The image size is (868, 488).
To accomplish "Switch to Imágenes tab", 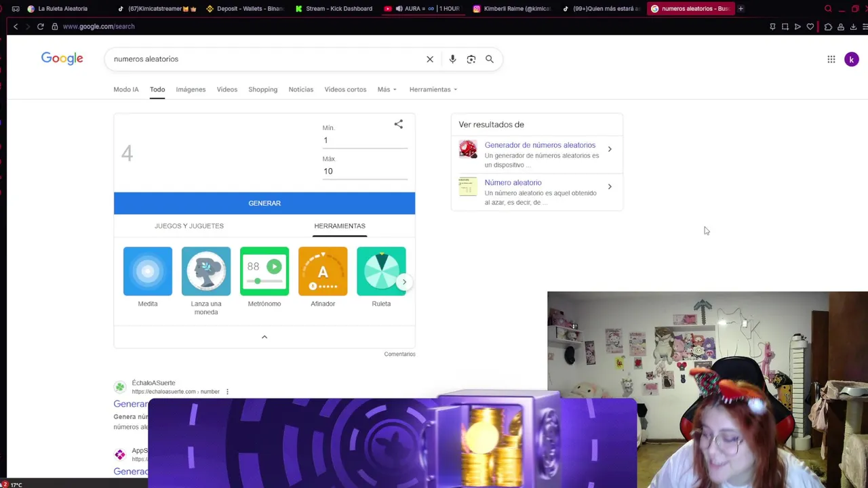I will pos(191,89).
